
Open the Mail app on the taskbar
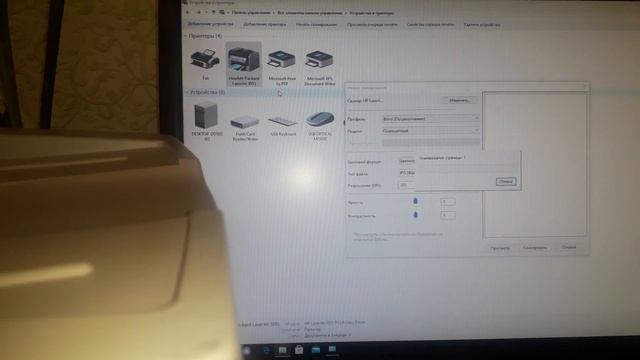click(x=316, y=350)
